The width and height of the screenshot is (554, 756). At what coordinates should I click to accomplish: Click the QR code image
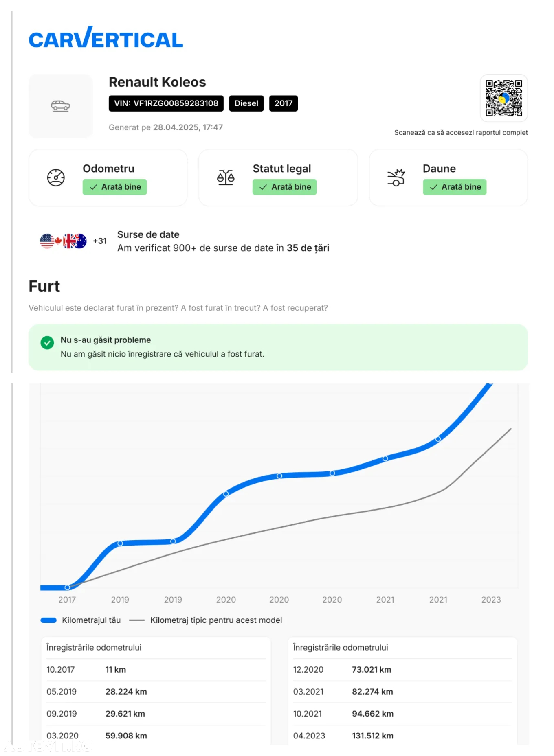[x=503, y=98]
